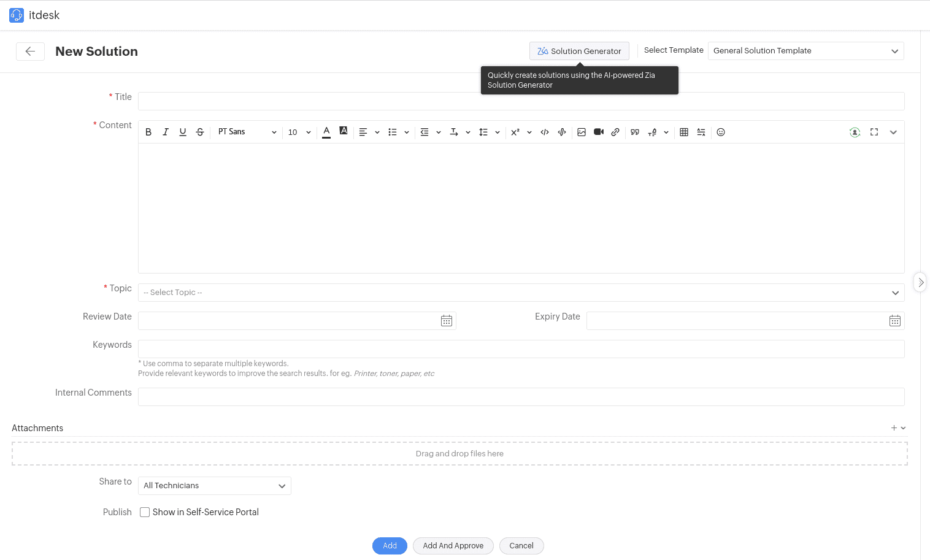
Task: Toggle bold text formatting
Action: coord(148,132)
